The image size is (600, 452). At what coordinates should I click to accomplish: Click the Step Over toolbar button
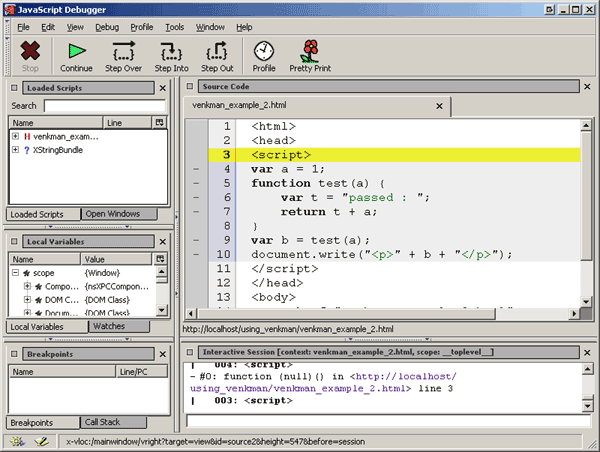[x=123, y=57]
